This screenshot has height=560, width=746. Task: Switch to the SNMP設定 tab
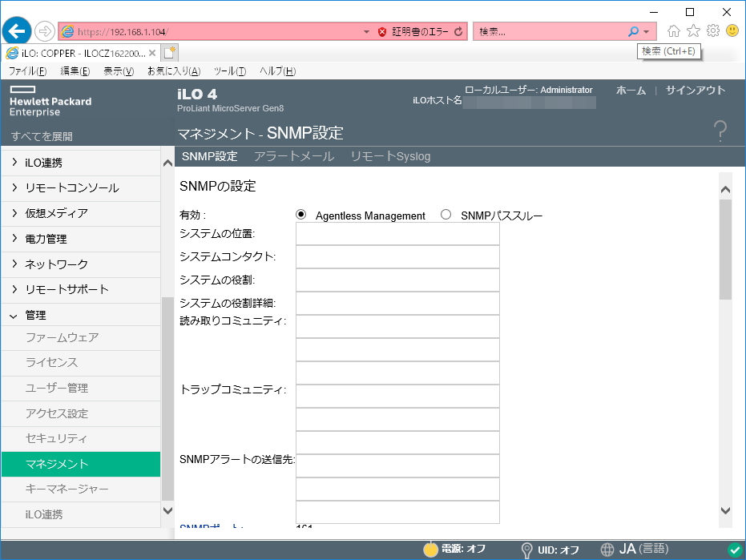coord(209,156)
